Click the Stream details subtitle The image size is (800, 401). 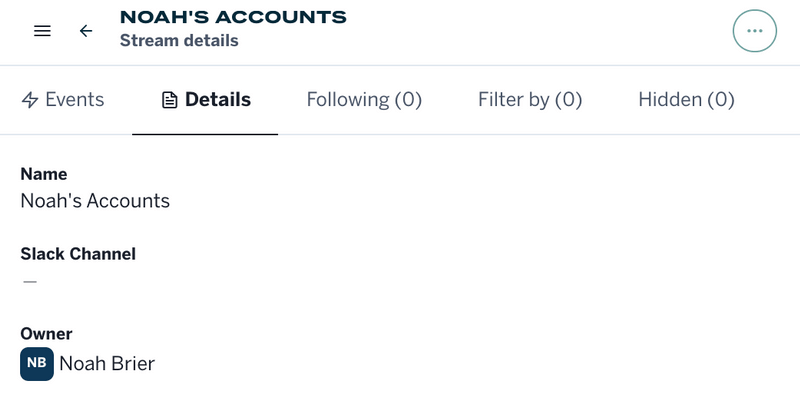[179, 41]
